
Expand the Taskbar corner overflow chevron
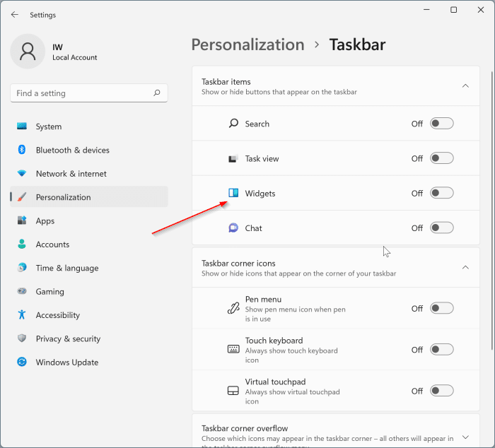[465, 437]
